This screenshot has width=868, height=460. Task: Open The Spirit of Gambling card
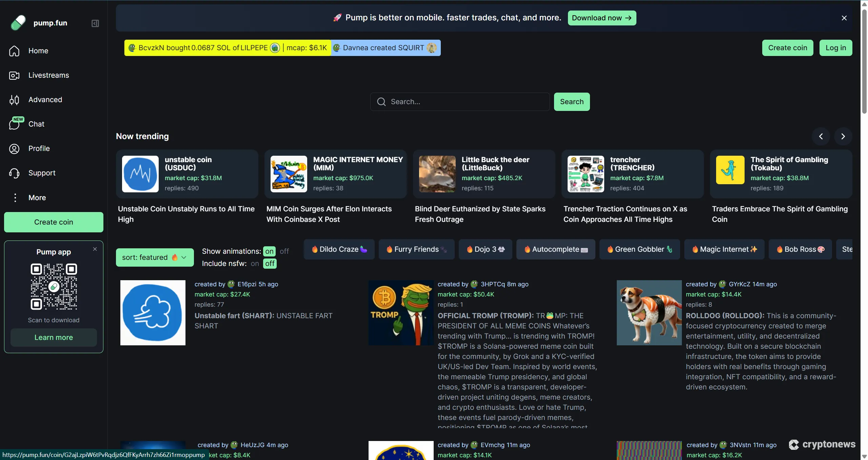tap(781, 174)
